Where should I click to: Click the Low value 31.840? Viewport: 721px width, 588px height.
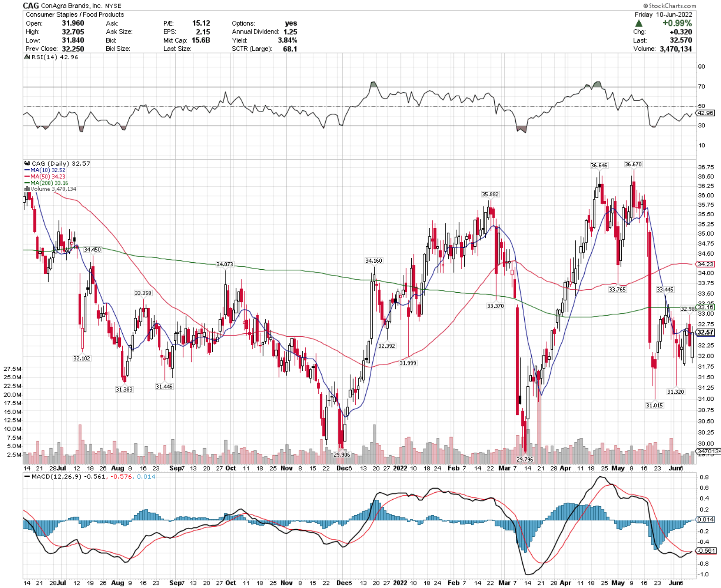coord(73,40)
